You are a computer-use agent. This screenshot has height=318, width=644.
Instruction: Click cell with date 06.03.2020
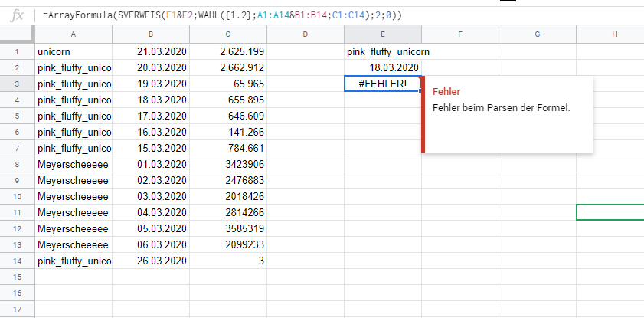click(151, 245)
